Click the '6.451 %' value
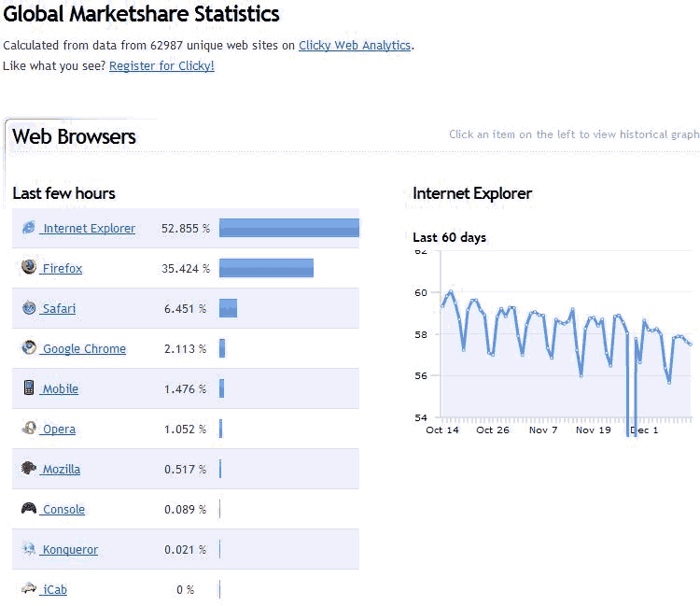Viewport: 700px width, 606px height. (x=186, y=309)
